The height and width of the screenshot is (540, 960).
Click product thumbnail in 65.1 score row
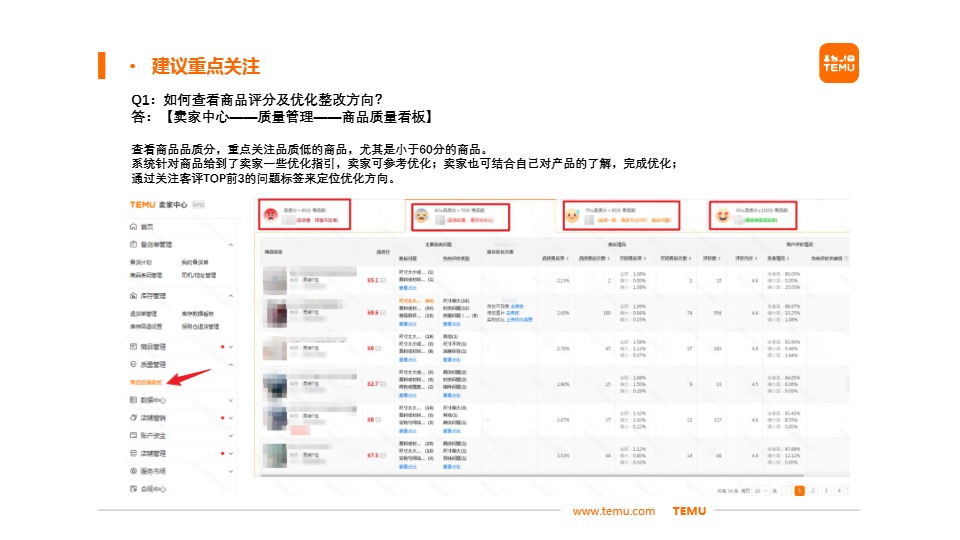(275, 280)
